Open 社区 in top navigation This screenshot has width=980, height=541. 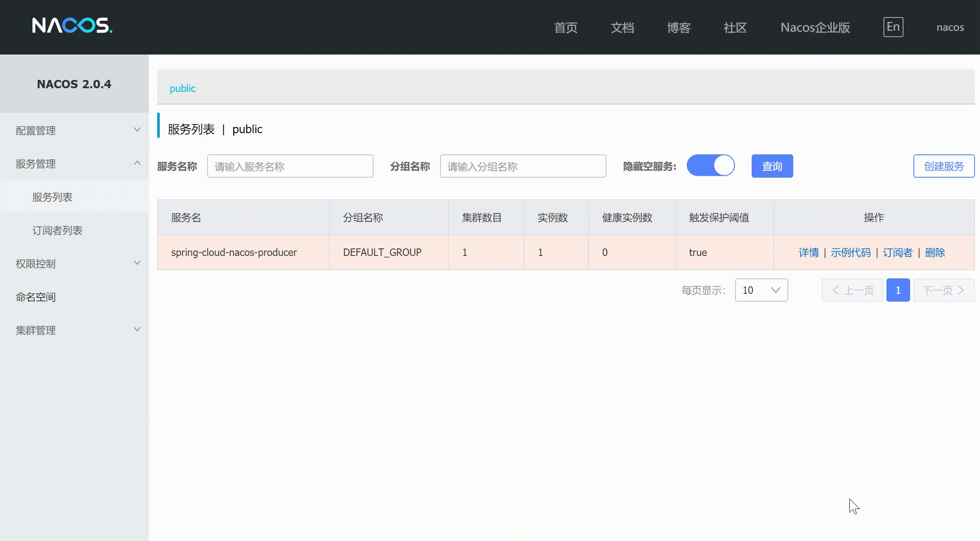click(x=735, y=27)
